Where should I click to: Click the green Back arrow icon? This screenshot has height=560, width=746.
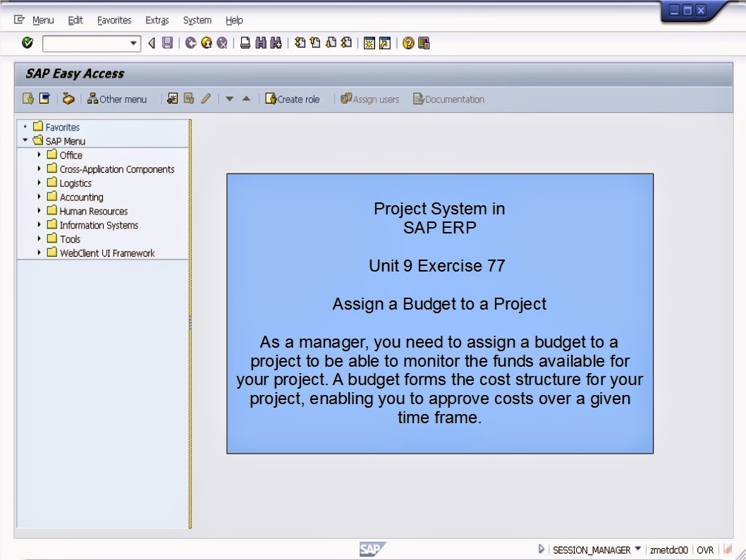(x=191, y=43)
